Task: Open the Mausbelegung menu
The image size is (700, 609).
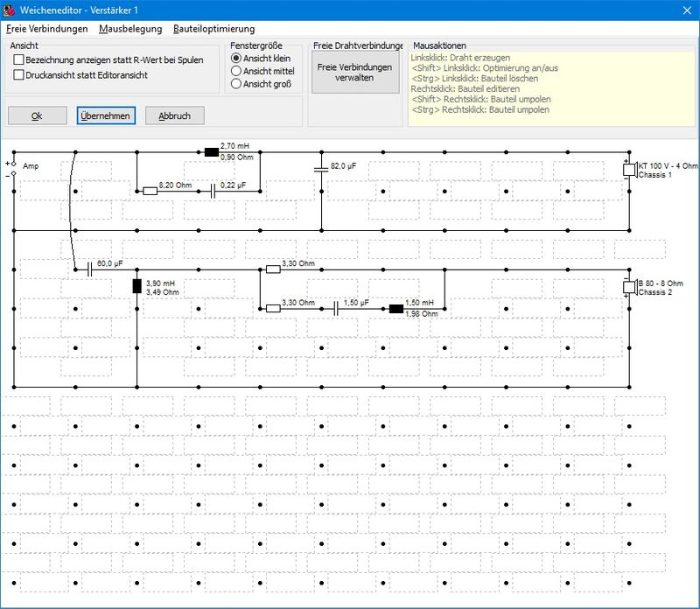Action: tap(130, 29)
